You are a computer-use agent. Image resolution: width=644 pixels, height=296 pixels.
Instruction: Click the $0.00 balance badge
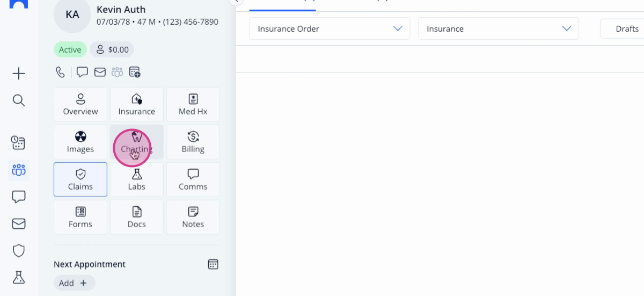click(112, 49)
